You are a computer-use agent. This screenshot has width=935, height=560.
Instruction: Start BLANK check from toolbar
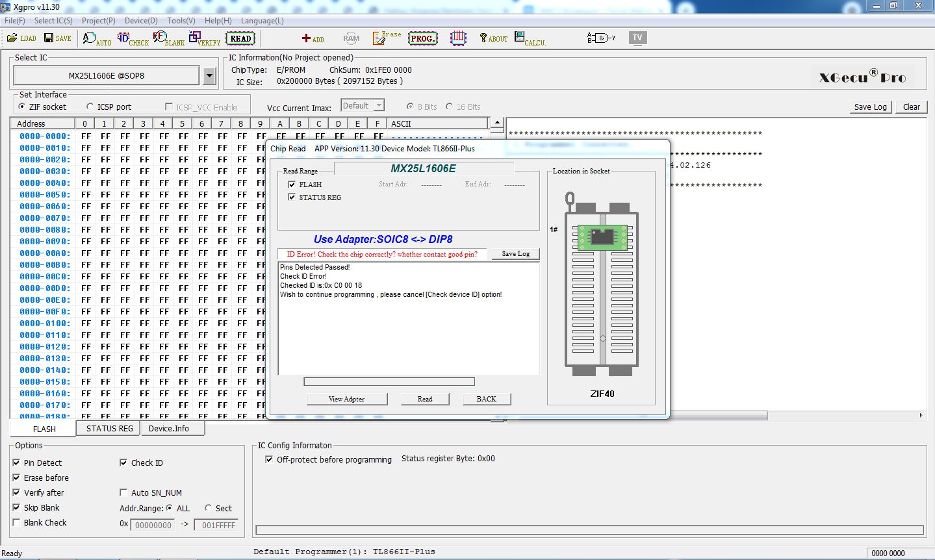[x=168, y=39]
